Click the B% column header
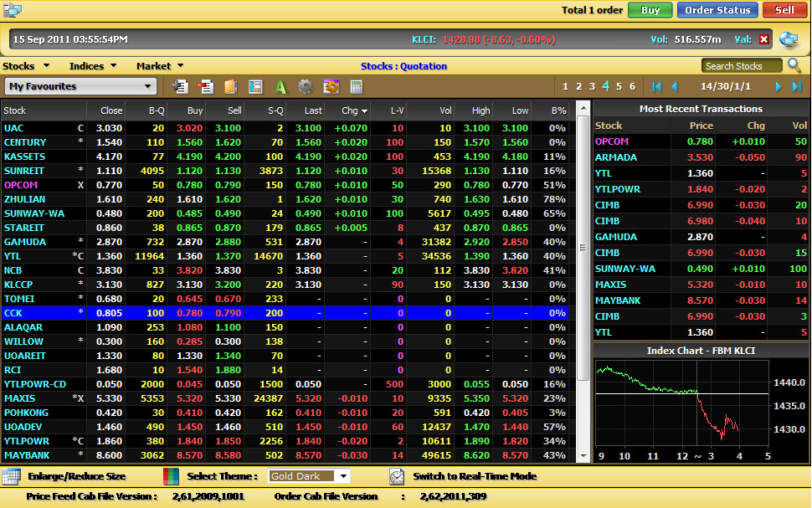Viewport: 812px width, 508px height. (558, 110)
